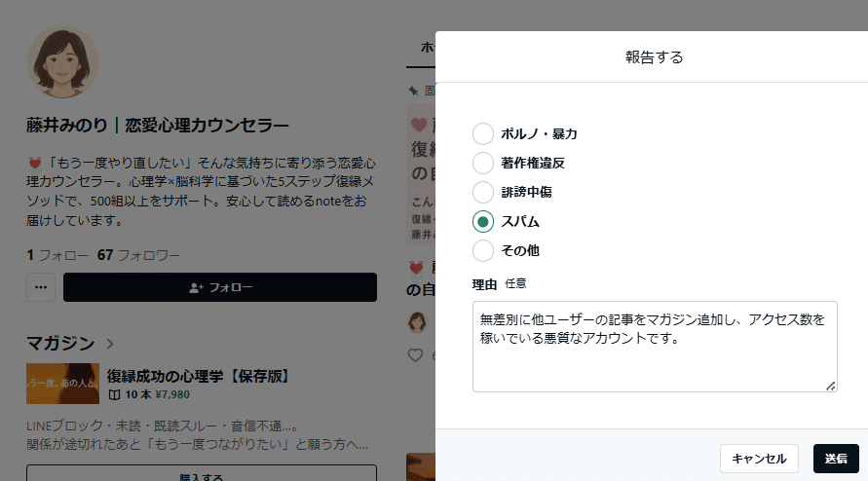Open the three-dot more options menu
The image size is (868, 481).
pyautogui.click(x=41, y=287)
